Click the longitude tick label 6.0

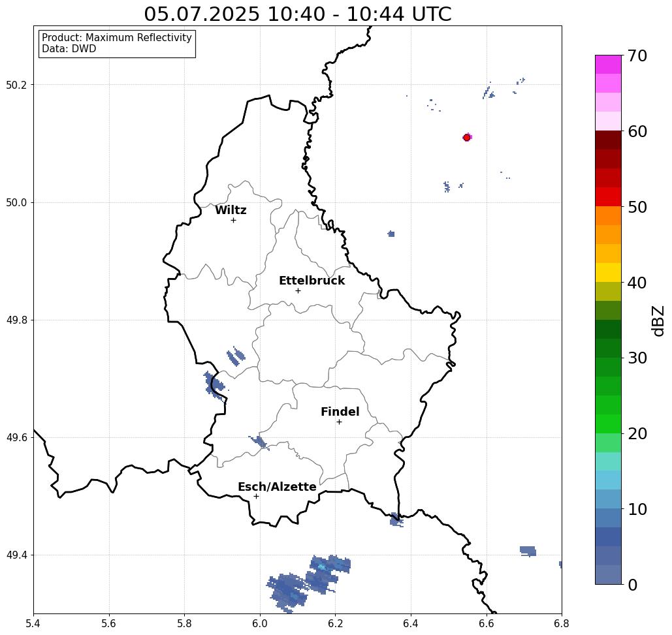pos(260,623)
